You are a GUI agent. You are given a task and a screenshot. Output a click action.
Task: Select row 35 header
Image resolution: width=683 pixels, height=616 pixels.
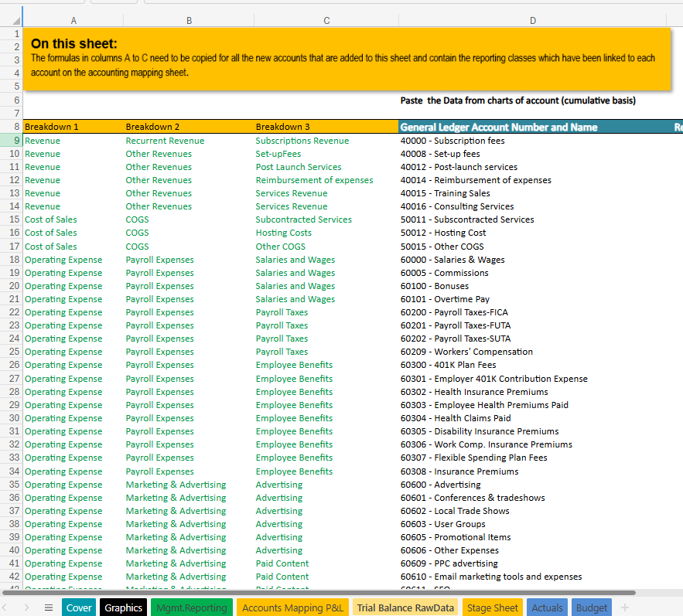pyautogui.click(x=12, y=485)
